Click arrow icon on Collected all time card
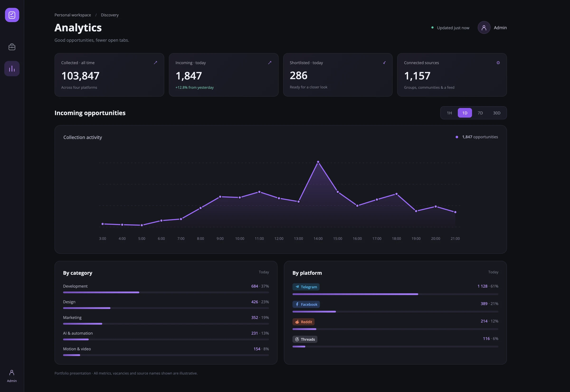The height and width of the screenshot is (392, 570). coord(155,63)
